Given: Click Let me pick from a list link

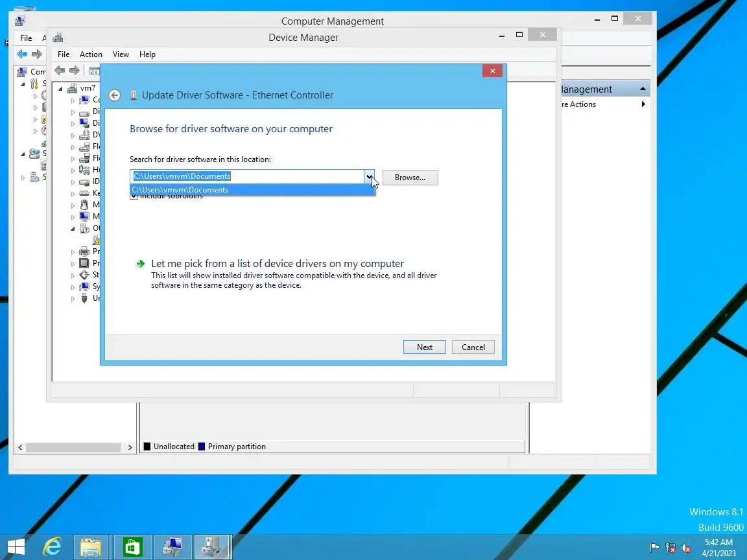Looking at the screenshot, I should (278, 264).
